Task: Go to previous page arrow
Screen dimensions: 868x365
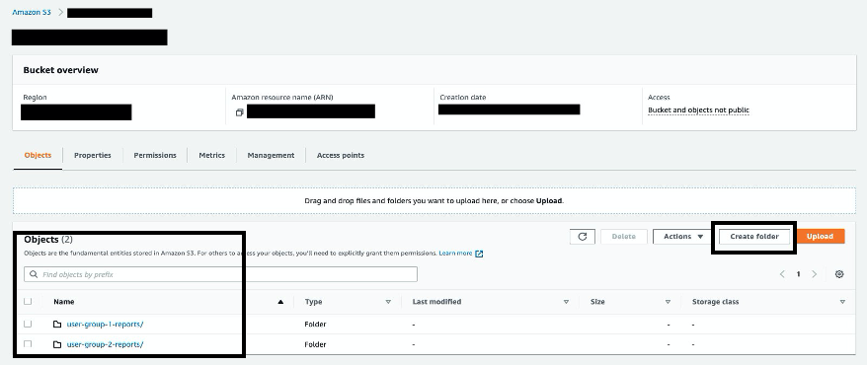Action: 782,274
